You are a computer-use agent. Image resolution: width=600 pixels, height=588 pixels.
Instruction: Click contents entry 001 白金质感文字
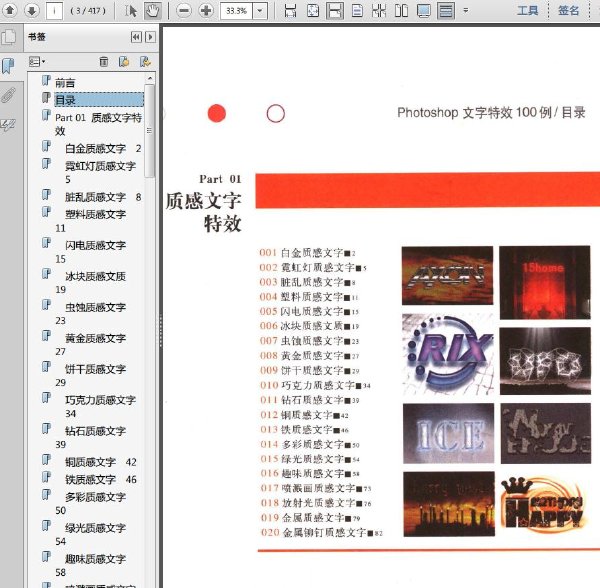point(307,252)
